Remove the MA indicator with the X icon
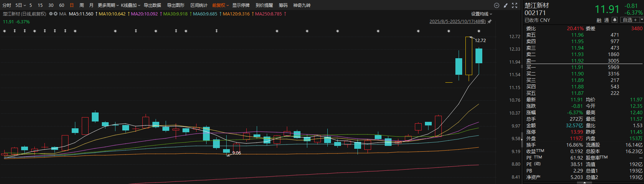Screen dimensions: 644x184 (x=56, y=14)
